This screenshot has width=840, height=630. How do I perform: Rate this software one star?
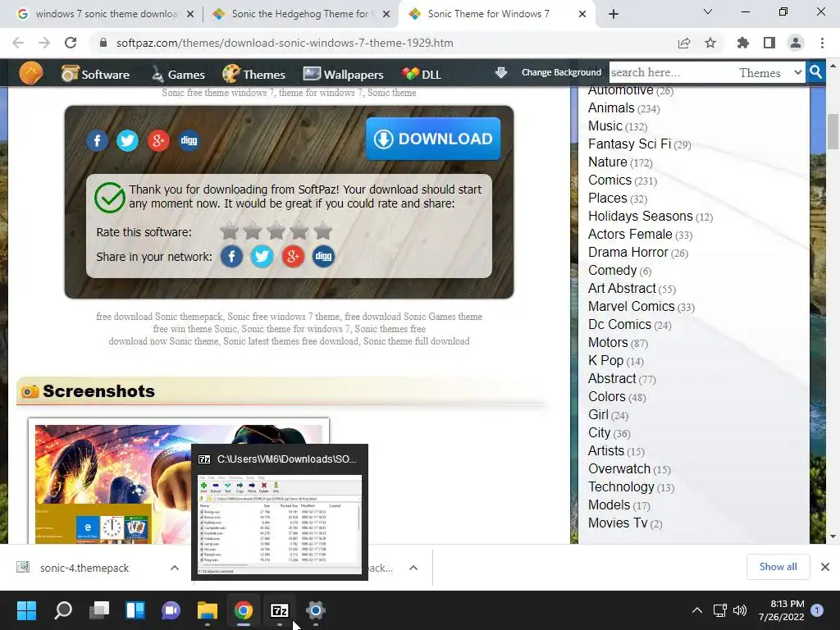(230, 231)
